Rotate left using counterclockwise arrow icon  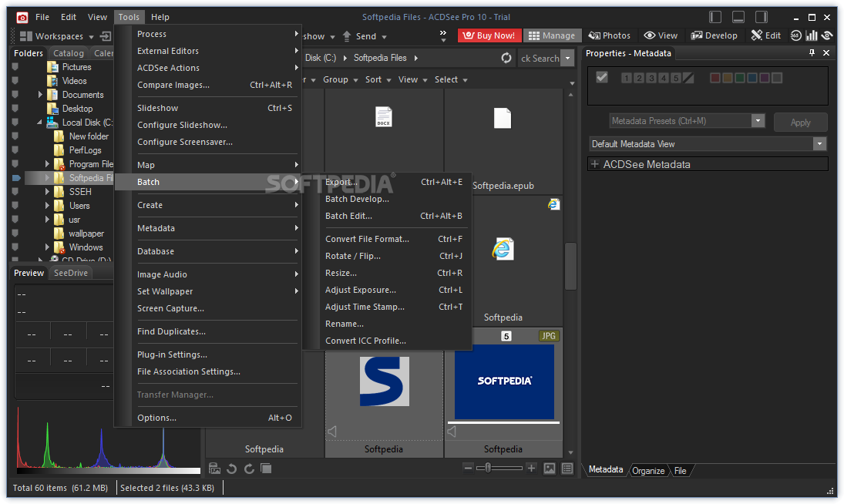[232, 469]
